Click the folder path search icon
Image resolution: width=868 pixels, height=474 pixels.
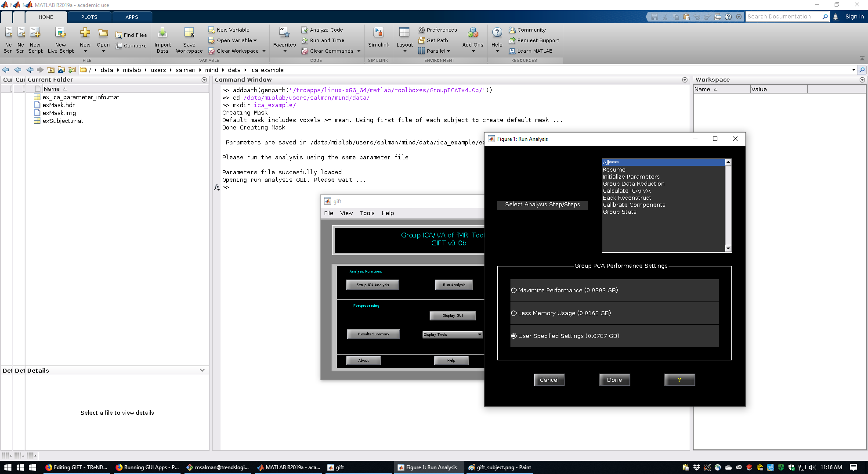point(862,70)
